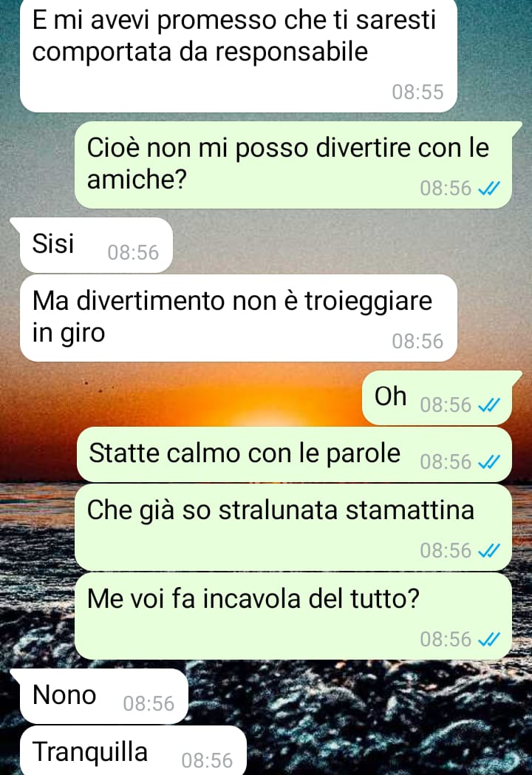Tap the double check mark on 'Cioè non mi posso divertire'
Screen dimensions: 532x775
[x=490, y=189]
